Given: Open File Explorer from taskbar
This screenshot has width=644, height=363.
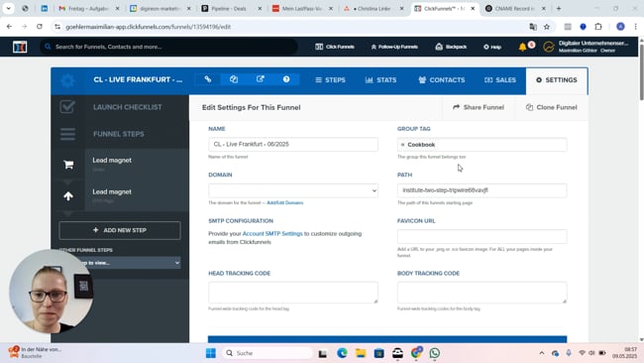Looking at the screenshot, I should tap(361, 353).
